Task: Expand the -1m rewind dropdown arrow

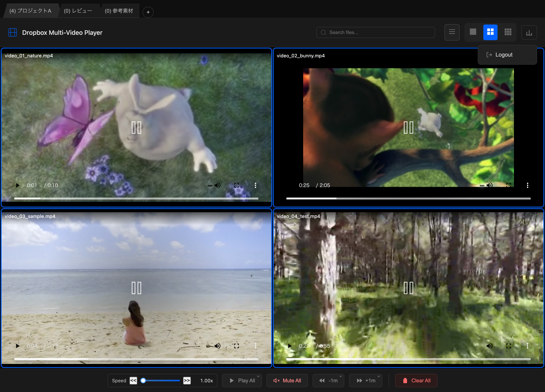Action: (341, 376)
